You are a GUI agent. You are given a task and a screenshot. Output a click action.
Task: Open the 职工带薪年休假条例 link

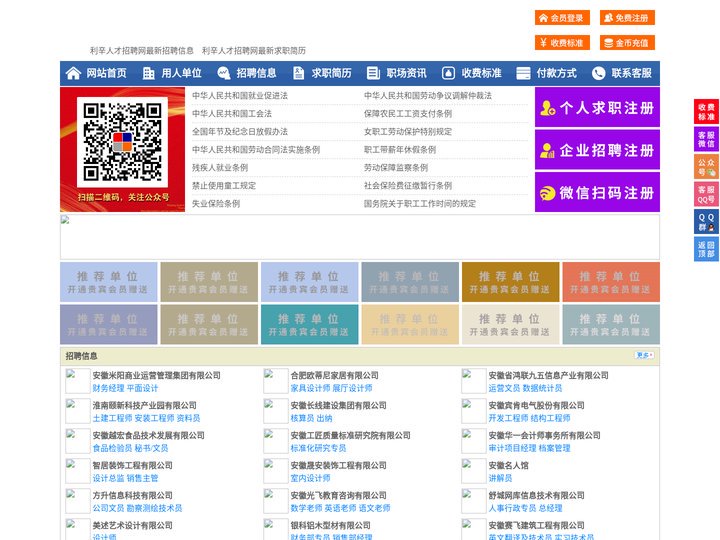point(400,150)
